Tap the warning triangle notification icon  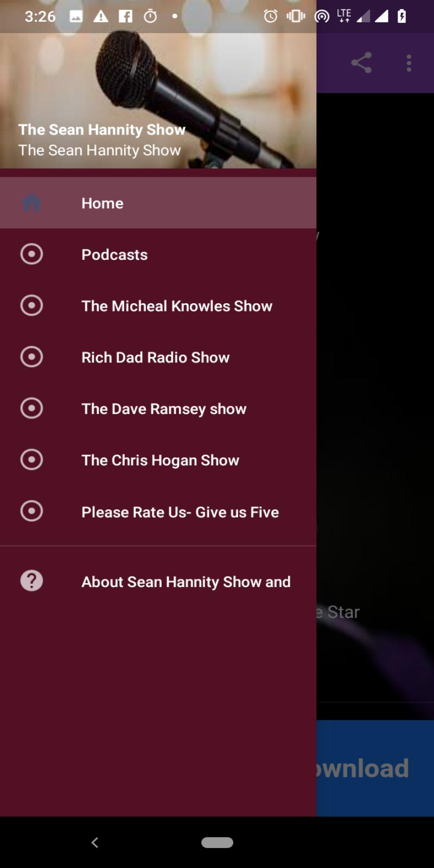point(101,16)
